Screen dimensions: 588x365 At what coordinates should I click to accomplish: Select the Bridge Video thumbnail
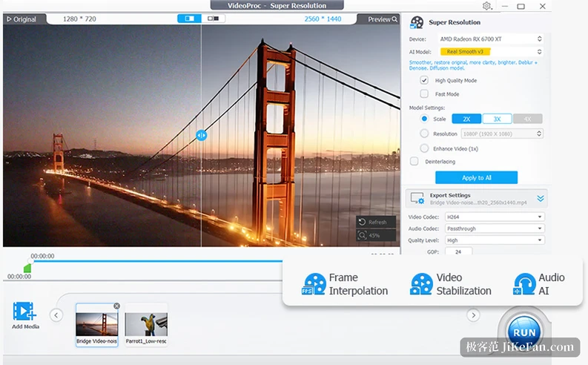96,324
